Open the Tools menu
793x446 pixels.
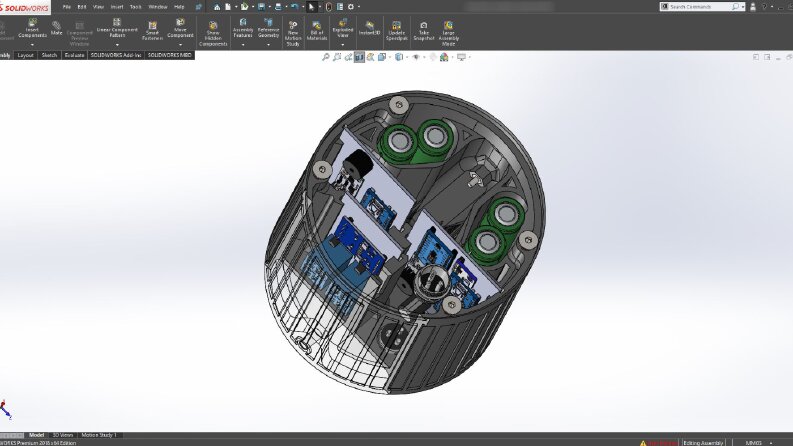pyautogui.click(x=136, y=7)
